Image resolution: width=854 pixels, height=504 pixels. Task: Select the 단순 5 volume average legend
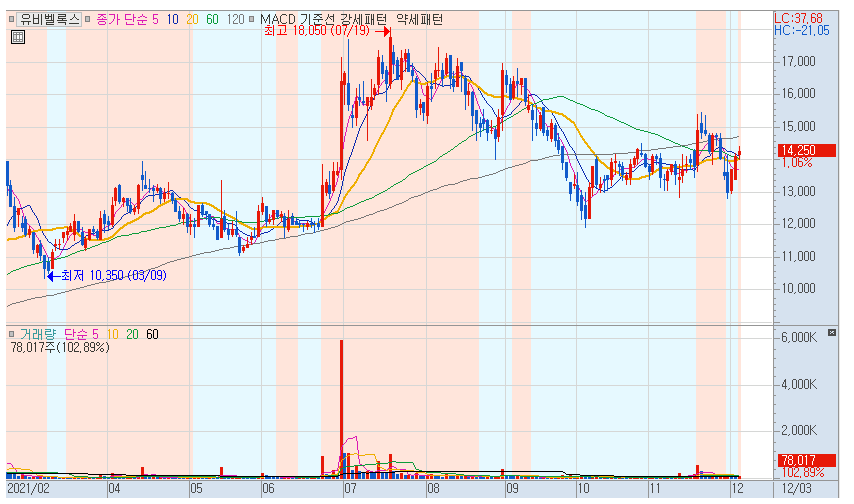click(81, 334)
